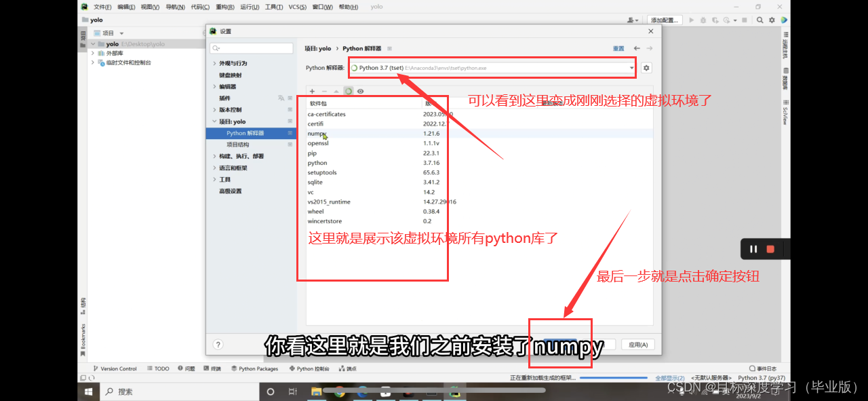Collapse 项目: yolo settings category
This screenshot has width=868, height=401.
(214, 121)
